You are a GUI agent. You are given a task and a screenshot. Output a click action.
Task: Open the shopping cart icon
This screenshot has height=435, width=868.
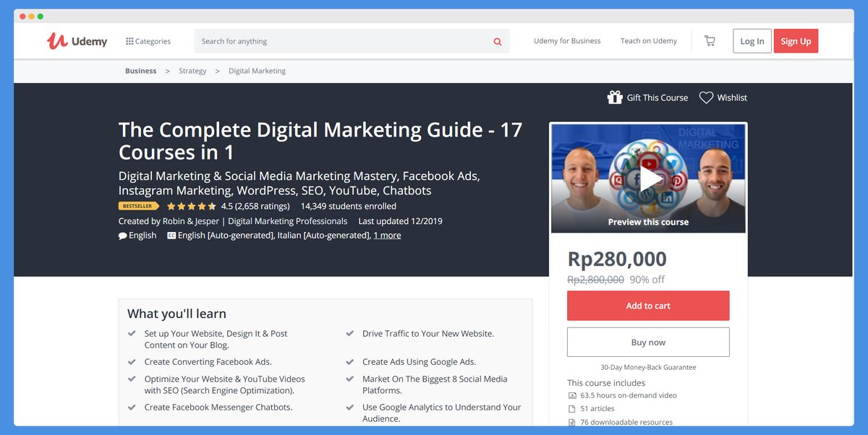point(710,41)
